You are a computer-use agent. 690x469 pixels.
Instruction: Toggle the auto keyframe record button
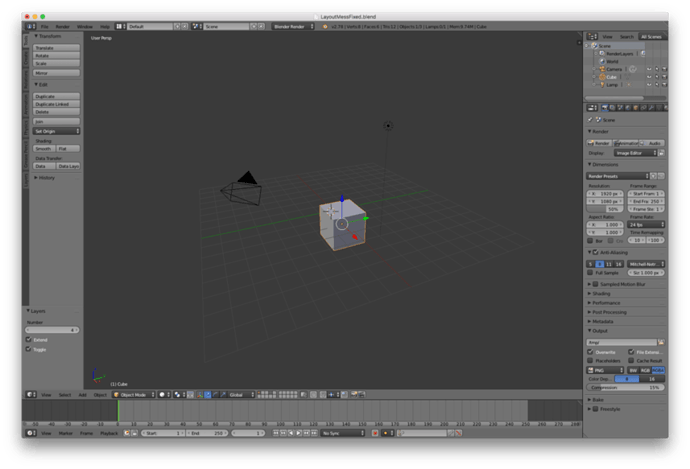click(375, 433)
